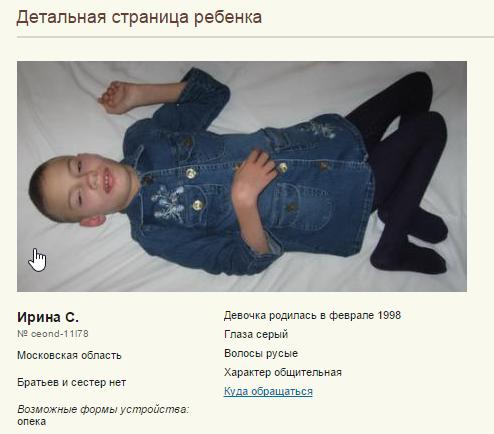Select the "опека" placement value
Screen dimensions: 494x434
click(x=32, y=422)
